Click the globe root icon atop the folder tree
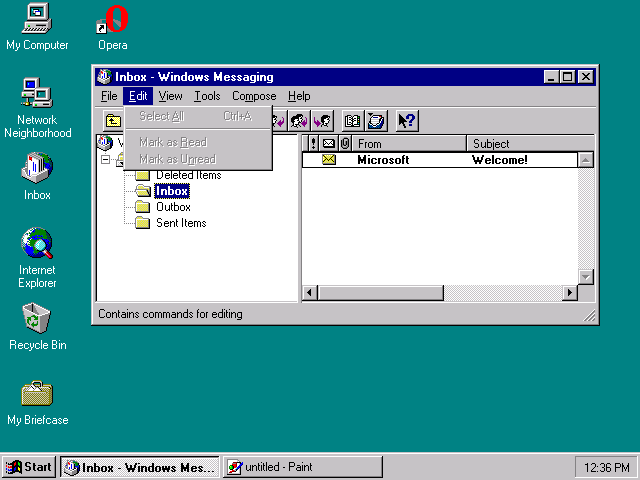Viewport: 640px width, 480px height. [x=105, y=142]
